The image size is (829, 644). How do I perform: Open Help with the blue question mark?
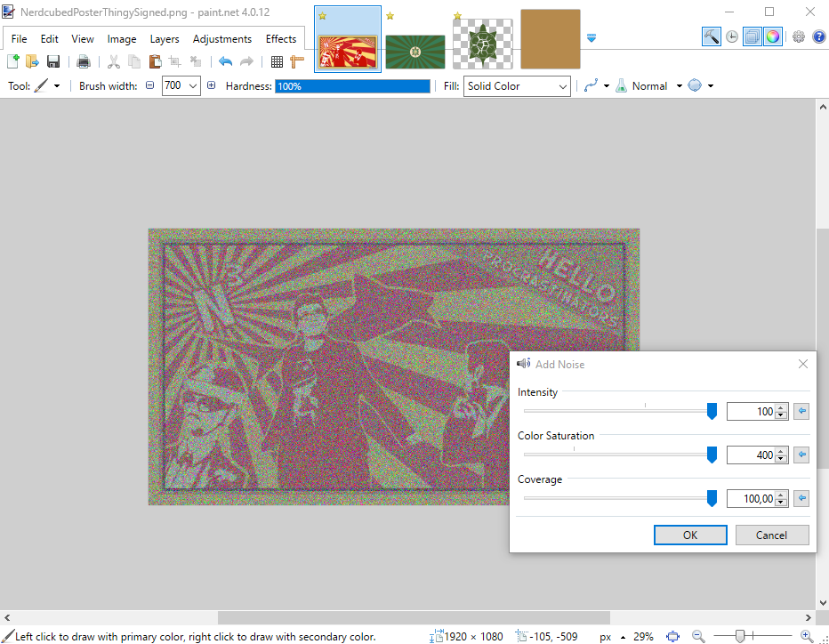[x=818, y=36]
